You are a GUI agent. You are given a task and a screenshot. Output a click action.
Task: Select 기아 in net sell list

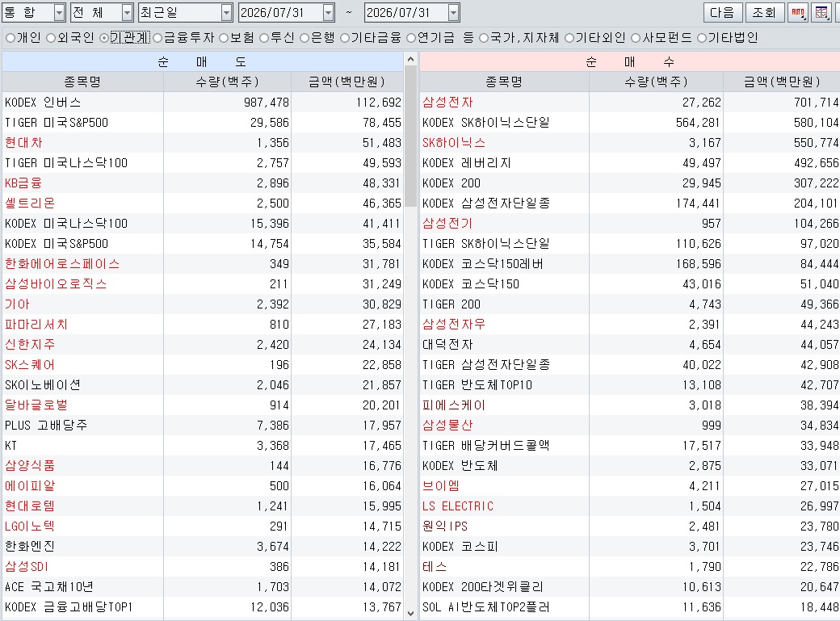click(x=203, y=304)
